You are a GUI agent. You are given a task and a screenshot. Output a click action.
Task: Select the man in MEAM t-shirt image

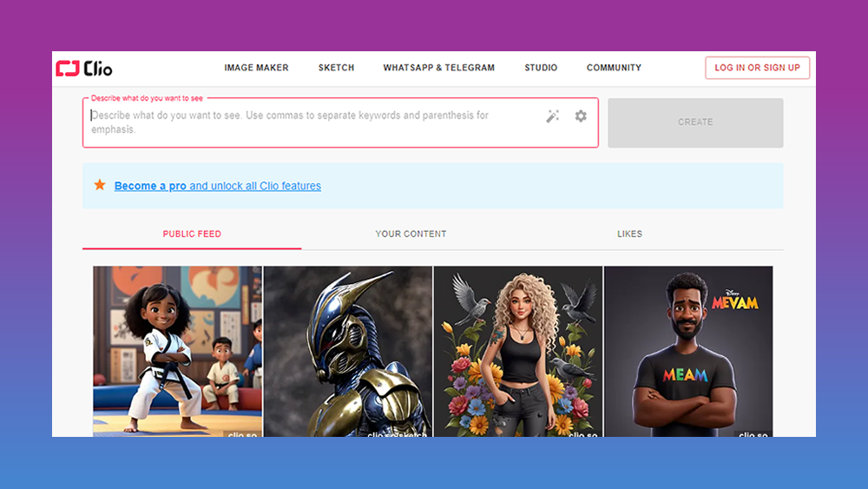687,351
